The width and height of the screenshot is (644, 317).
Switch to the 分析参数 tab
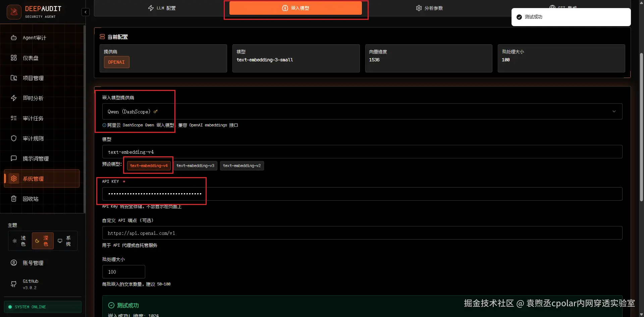429,8
